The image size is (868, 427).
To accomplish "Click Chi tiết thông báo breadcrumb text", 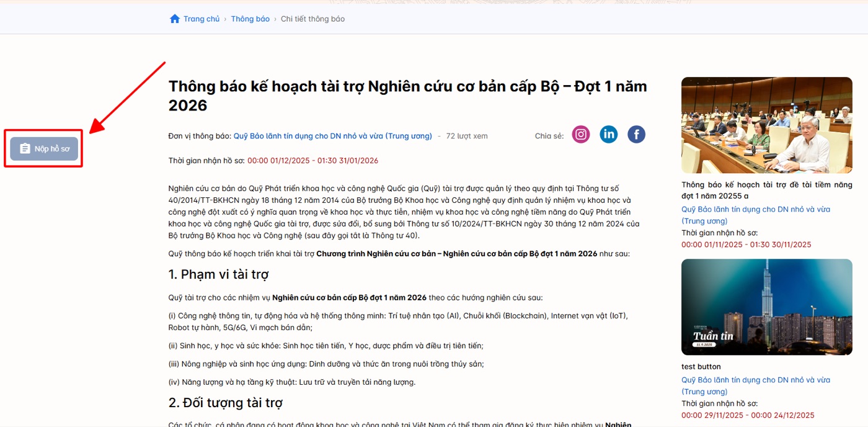I will click(312, 19).
